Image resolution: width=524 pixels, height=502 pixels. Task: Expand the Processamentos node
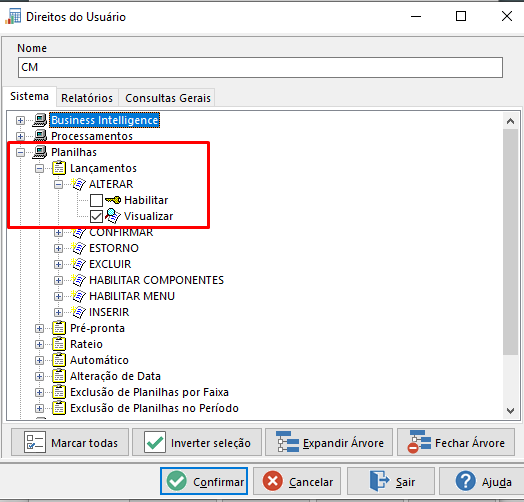[x=20, y=136]
